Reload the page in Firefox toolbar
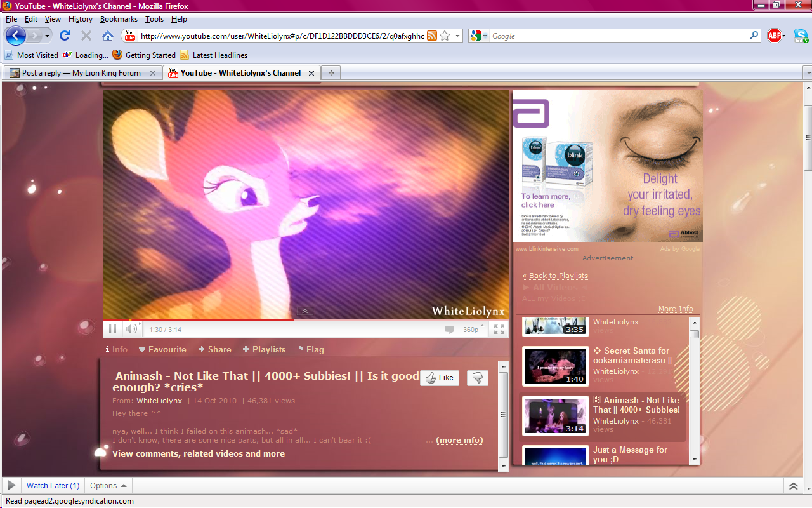Screen dimensions: 812x508 point(65,36)
